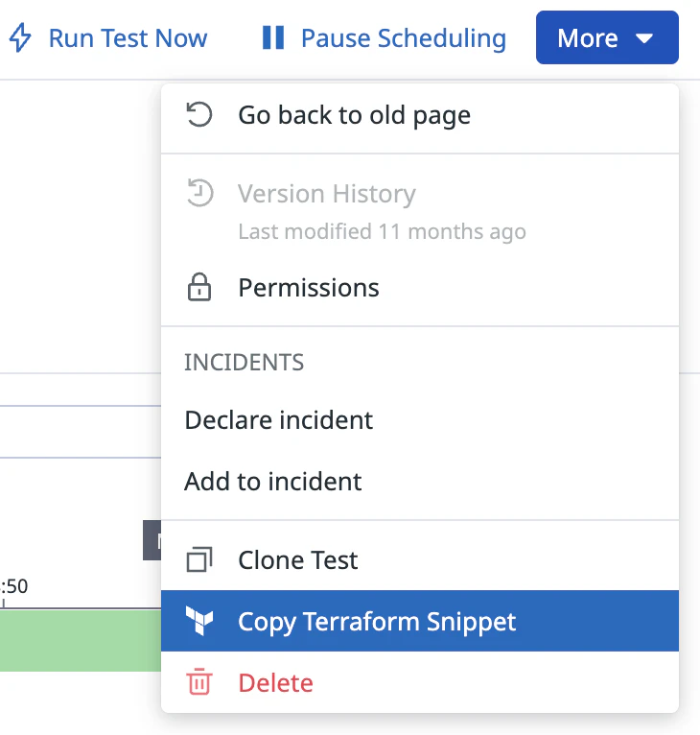
Task: Click the More button caret arrow
Action: click(644, 38)
